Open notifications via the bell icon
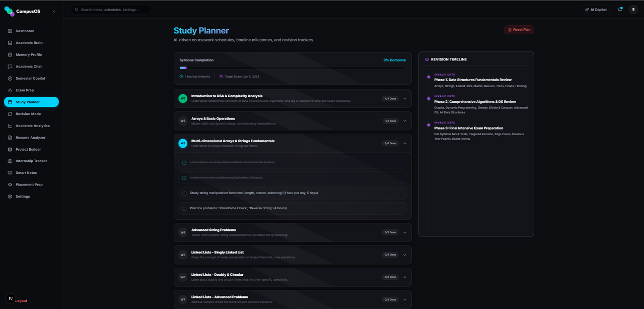 tap(620, 10)
